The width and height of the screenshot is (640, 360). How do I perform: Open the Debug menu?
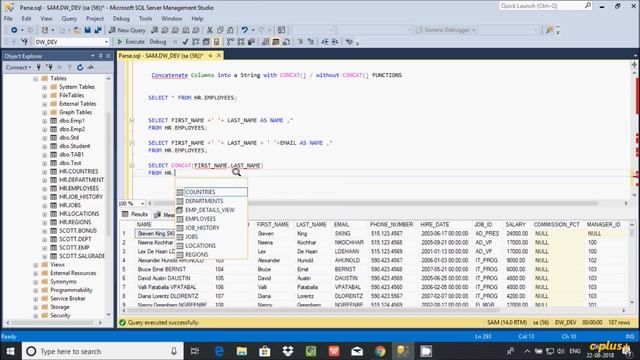[x=121, y=18]
